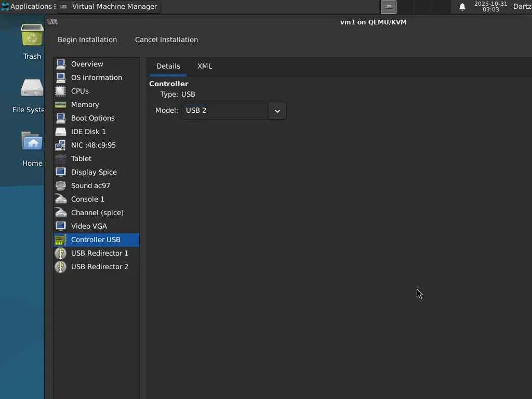Viewport: 532px width, 399px height.
Task: Select Display Spice in hardware list
Action: (94, 172)
